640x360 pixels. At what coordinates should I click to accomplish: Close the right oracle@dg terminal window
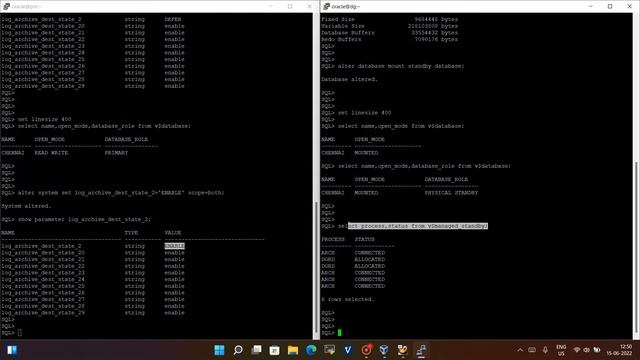tap(629, 7)
